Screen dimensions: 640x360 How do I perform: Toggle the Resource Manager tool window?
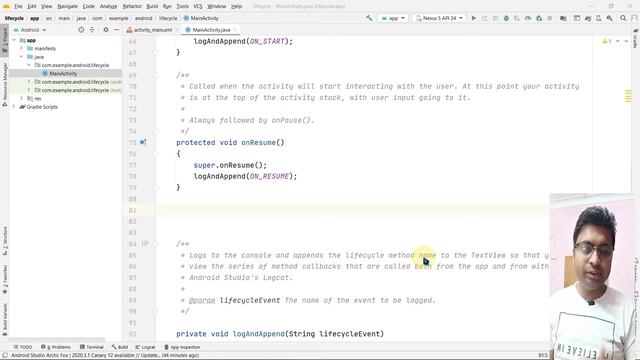coord(4,84)
